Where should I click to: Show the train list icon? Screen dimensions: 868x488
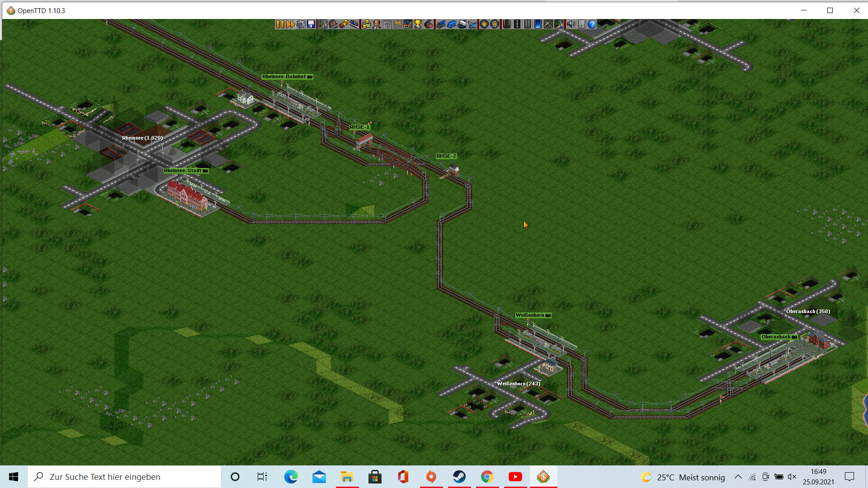(441, 24)
